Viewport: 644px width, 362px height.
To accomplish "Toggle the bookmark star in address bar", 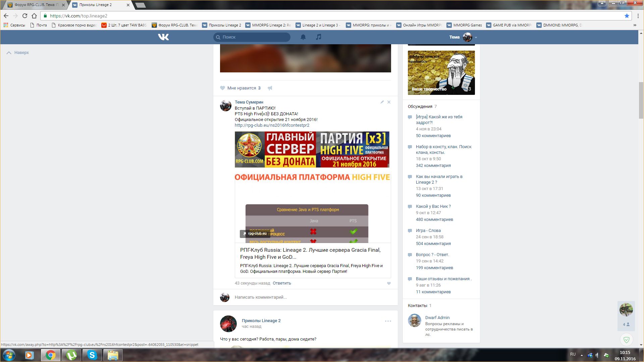I will pyautogui.click(x=627, y=16).
